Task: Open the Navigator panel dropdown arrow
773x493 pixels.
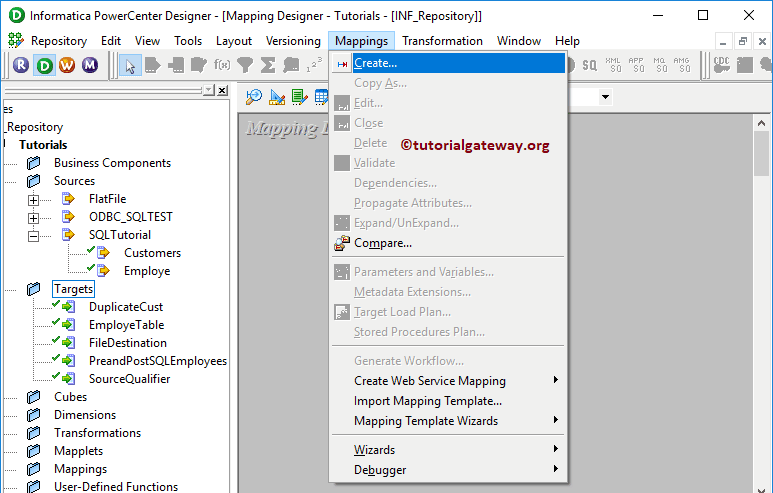Action: click(209, 90)
